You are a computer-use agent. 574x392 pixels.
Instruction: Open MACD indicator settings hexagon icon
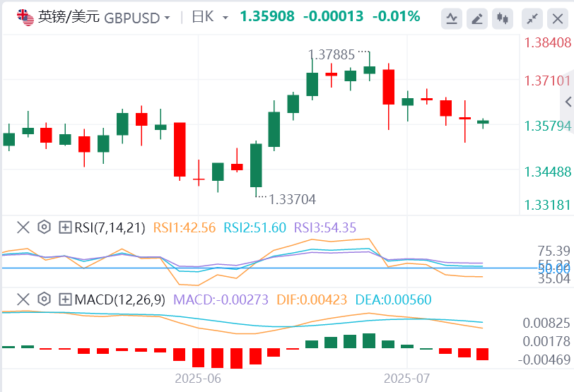pos(44,299)
